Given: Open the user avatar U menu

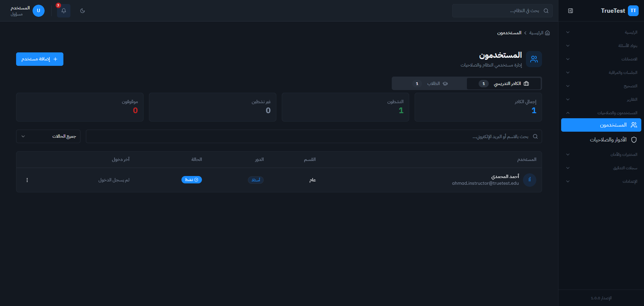Looking at the screenshot, I should 39,11.
